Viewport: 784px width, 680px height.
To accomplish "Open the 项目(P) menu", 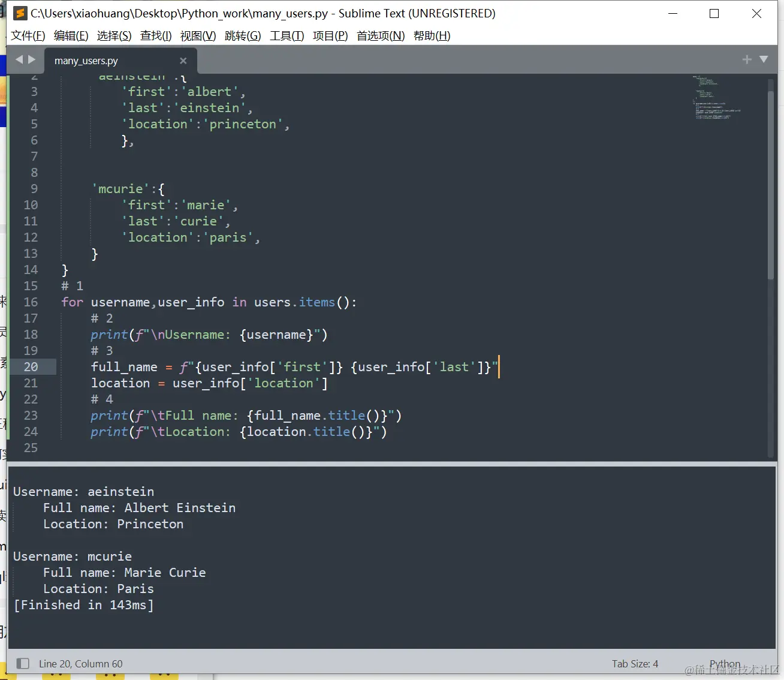I will click(330, 36).
